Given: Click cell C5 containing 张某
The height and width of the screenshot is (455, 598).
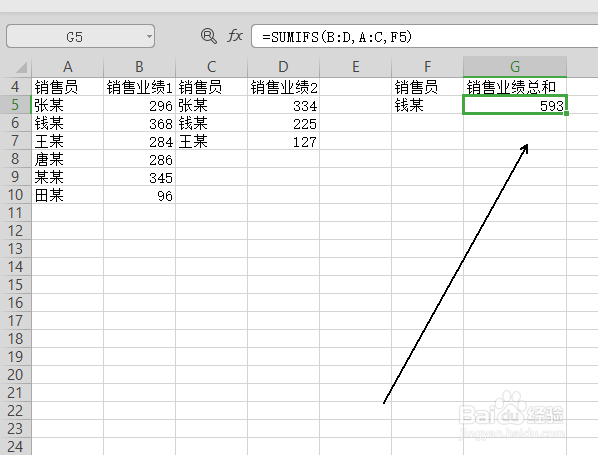Looking at the screenshot, I should 212,105.
